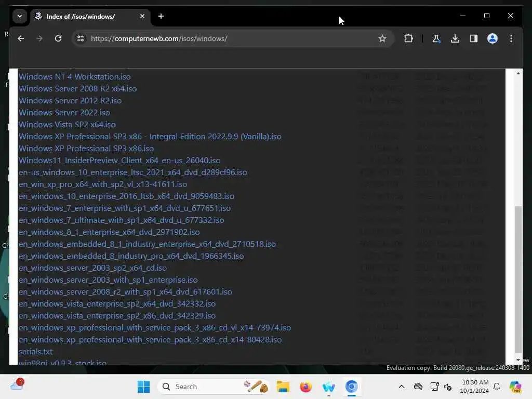Screen dimensions: 532x399
Task: Open the notifications bell icon
Action: pyautogui.click(x=497, y=387)
